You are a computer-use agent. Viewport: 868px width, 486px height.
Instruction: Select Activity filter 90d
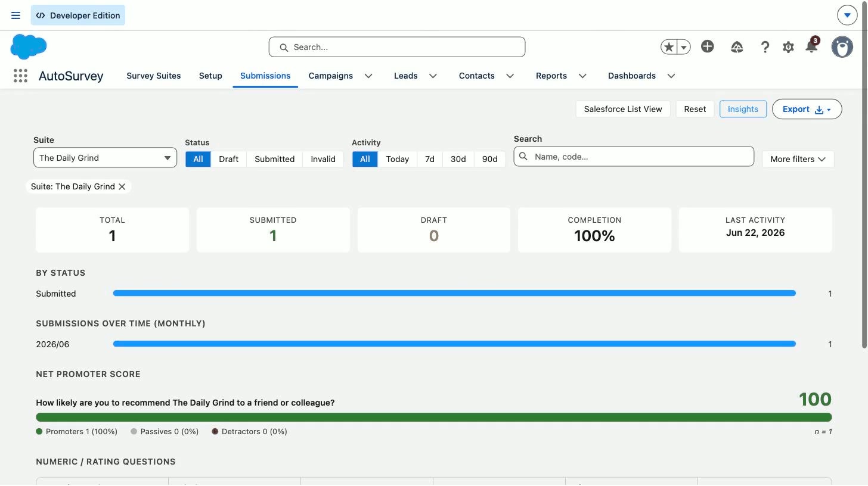pyautogui.click(x=489, y=159)
